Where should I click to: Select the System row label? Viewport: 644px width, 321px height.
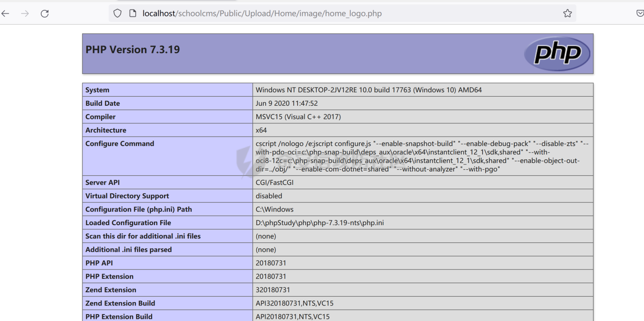[x=97, y=90]
